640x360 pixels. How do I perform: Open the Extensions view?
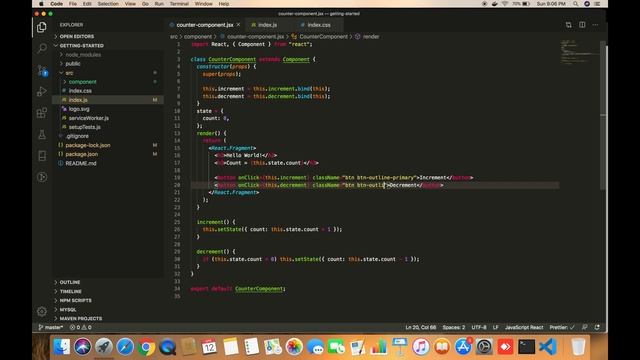pos(42,113)
